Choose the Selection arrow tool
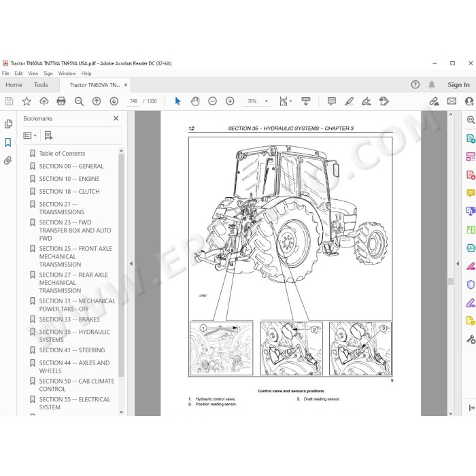 (x=177, y=101)
